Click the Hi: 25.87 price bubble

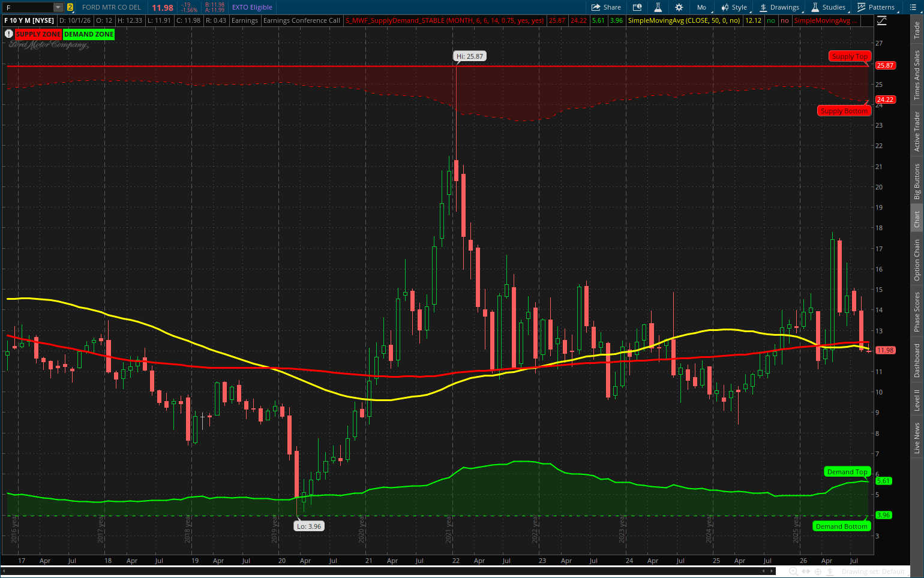(469, 56)
